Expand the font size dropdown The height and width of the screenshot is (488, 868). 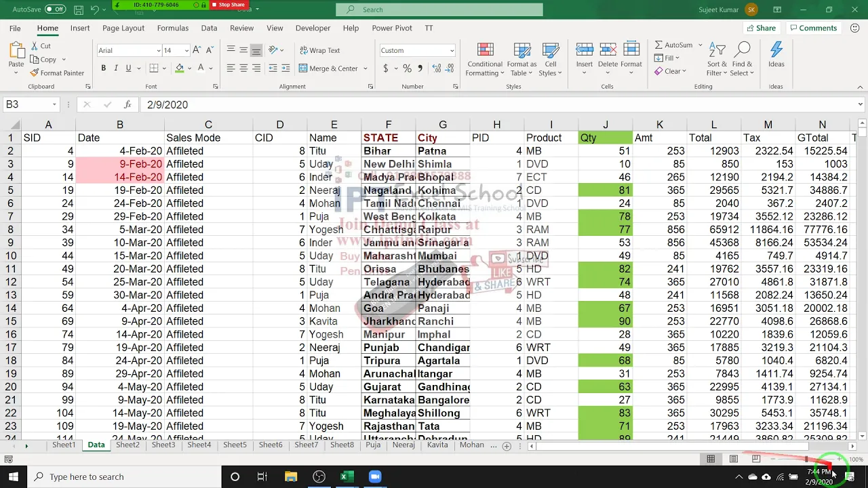coord(186,50)
